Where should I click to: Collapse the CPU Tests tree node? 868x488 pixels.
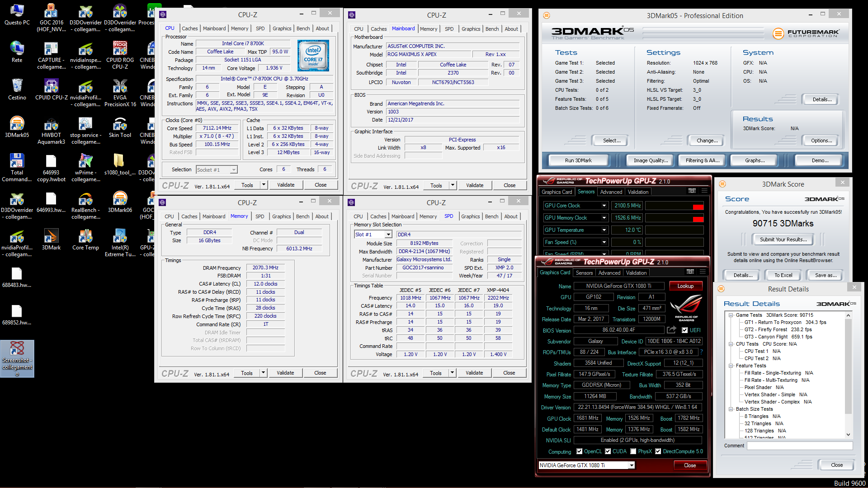(731, 344)
